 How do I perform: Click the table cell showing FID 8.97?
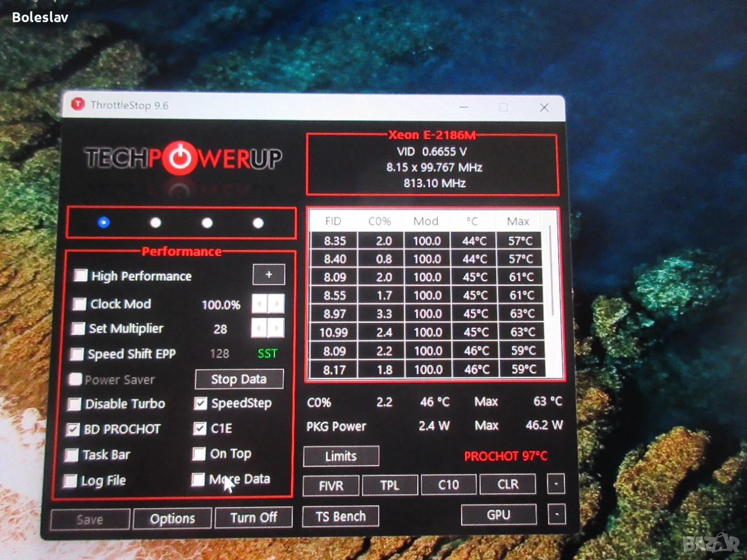click(334, 314)
